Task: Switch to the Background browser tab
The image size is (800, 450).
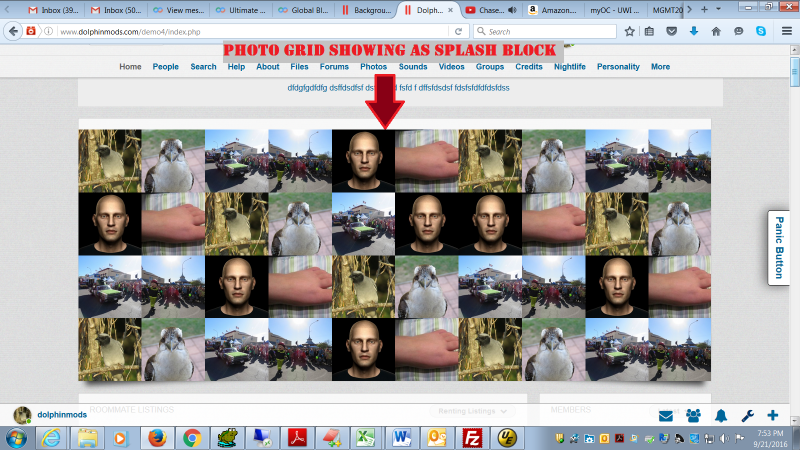Action: 366,10
